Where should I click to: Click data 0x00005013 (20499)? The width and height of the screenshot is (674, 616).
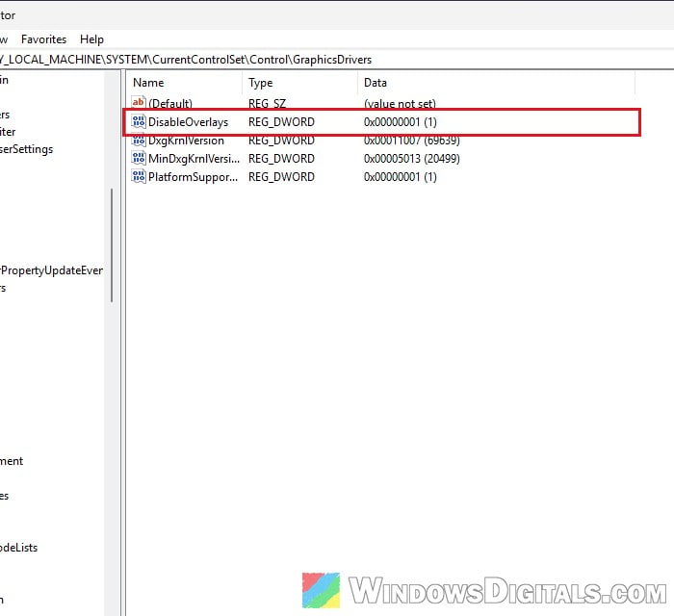[x=412, y=159]
